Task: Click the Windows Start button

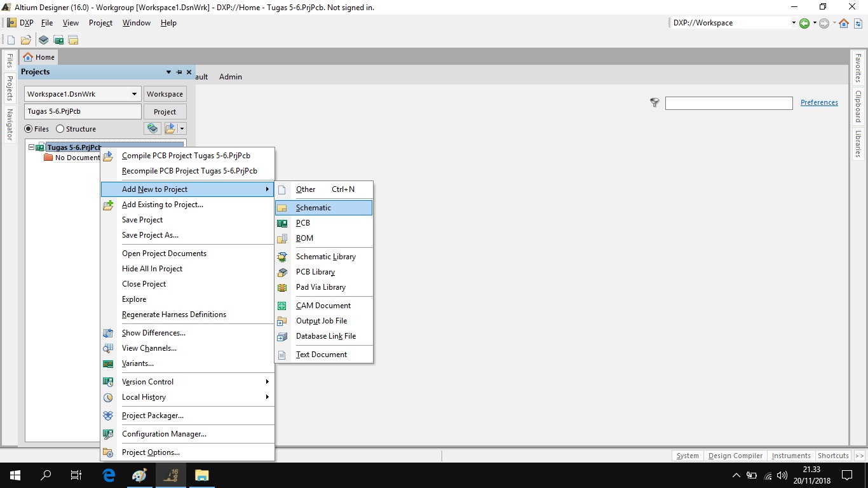Action: (15, 475)
